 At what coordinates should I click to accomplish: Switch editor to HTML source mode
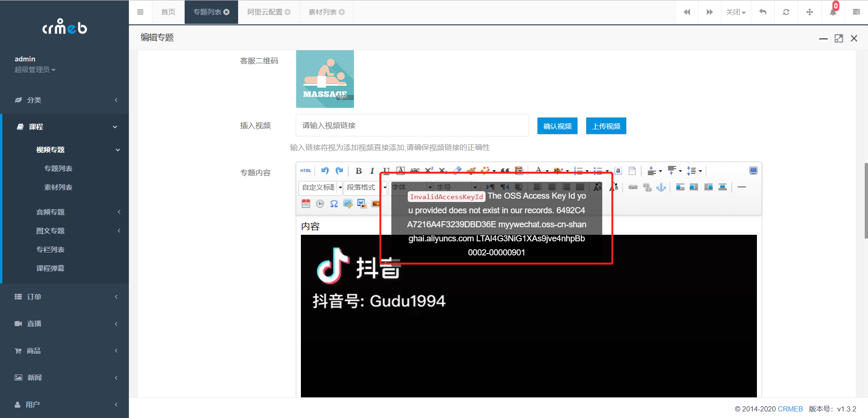(306, 171)
